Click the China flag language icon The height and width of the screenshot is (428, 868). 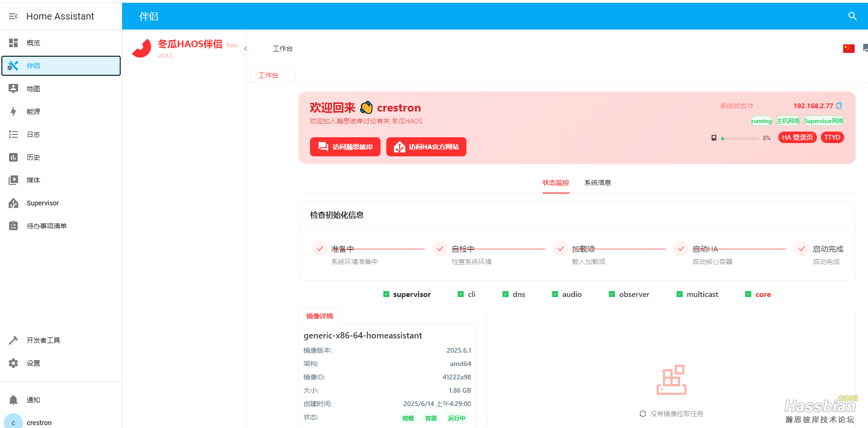(849, 49)
